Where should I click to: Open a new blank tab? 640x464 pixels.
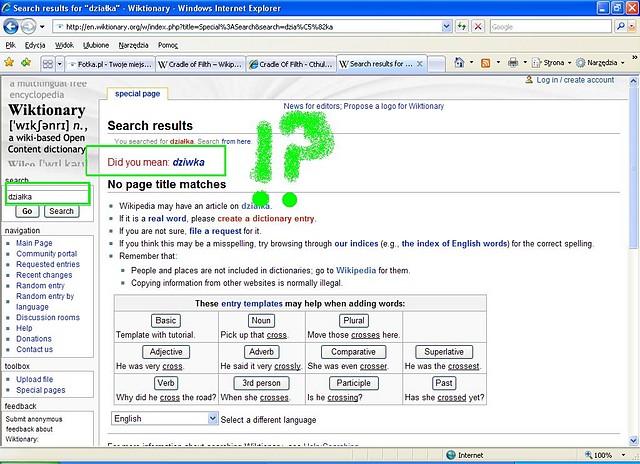[x=436, y=64]
